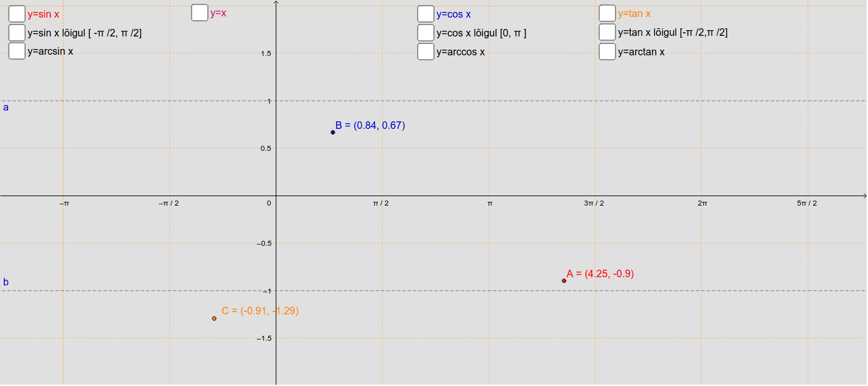Click the red y=sin x caption text

click(43, 14)
